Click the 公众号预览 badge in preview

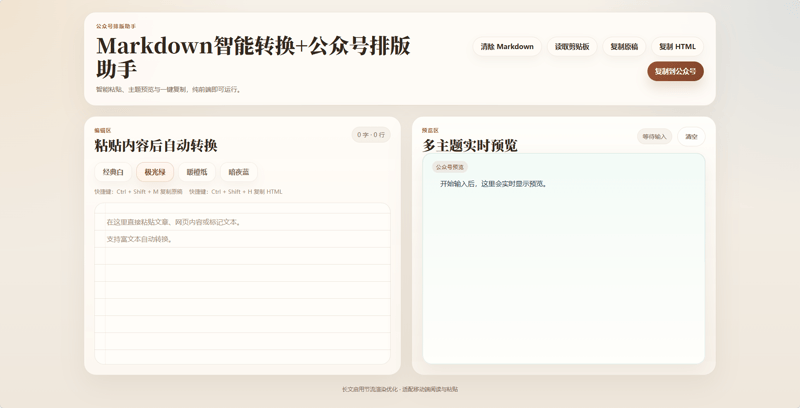(x=450, y=167)
